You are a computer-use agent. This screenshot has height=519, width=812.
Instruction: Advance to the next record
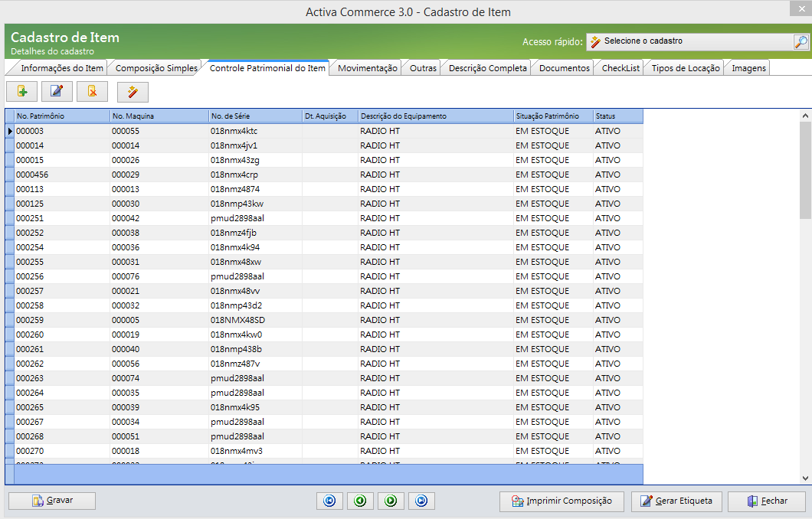pyautogui.click(x=391, y=501)
